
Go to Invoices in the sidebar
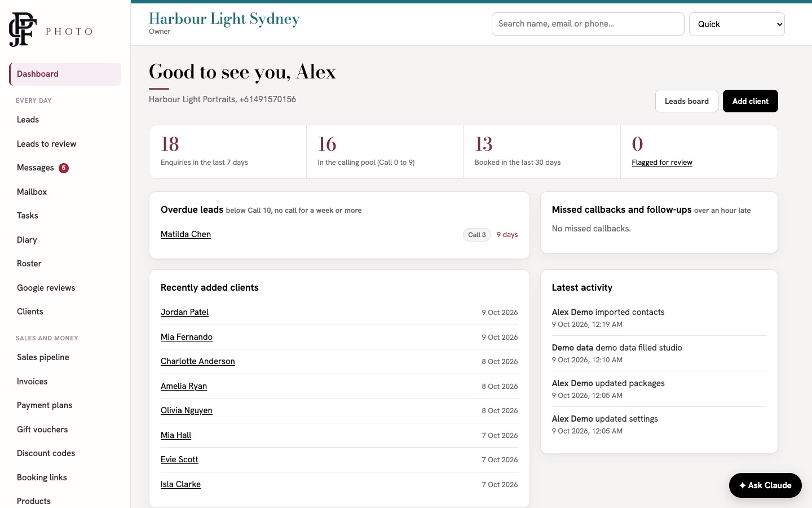(65, 382)
